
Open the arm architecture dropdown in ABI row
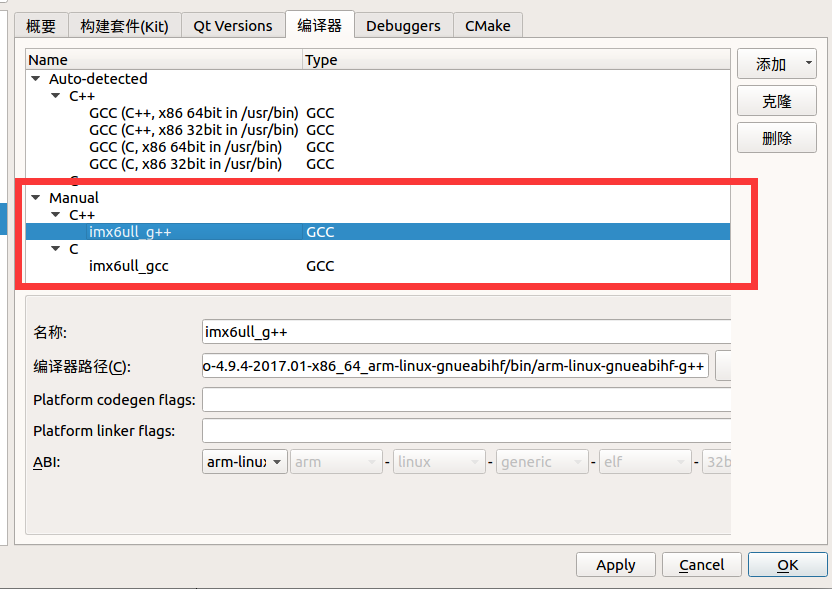336,461
